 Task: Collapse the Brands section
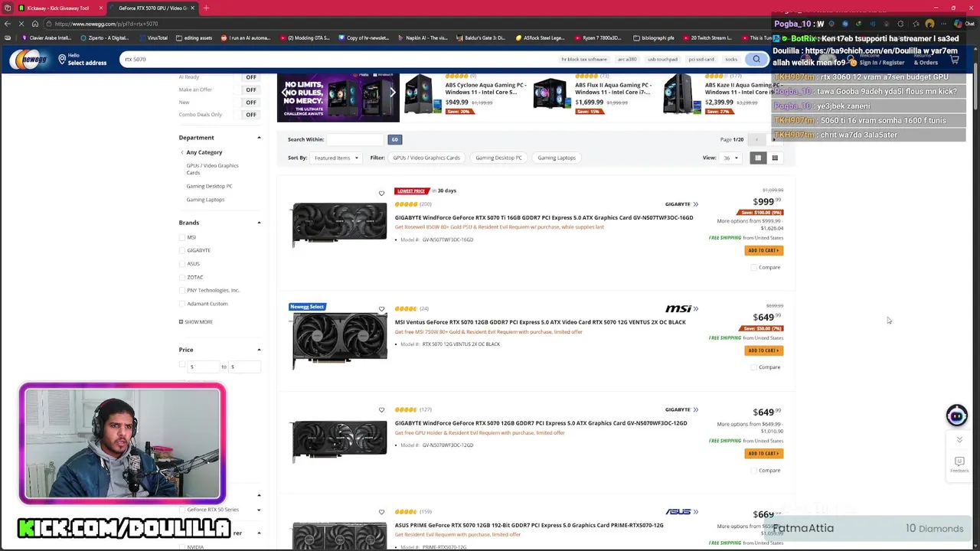coord(259,223)
